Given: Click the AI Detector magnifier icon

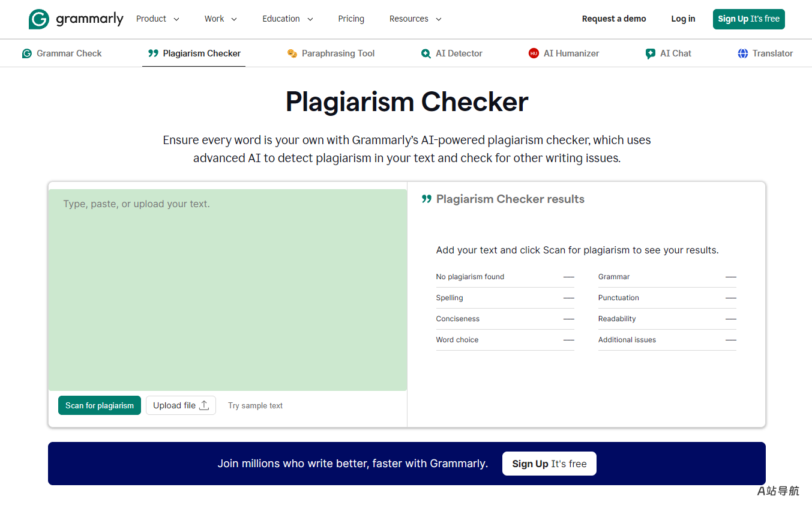Looking at the screenshot, I should (426, 53).
